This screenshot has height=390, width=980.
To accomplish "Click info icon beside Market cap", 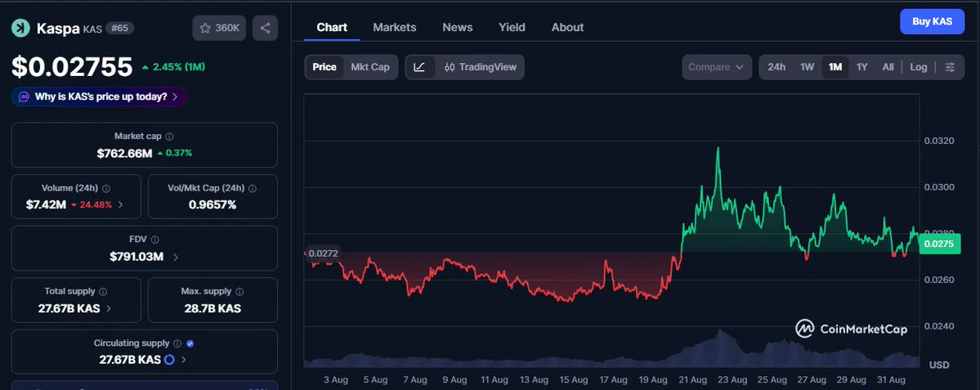I will click(169, 137).
